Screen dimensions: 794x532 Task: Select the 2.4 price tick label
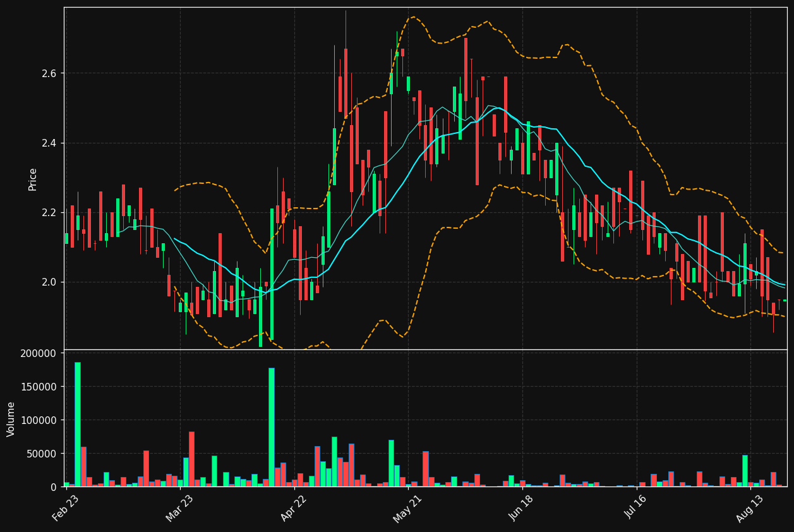[49, 143]
